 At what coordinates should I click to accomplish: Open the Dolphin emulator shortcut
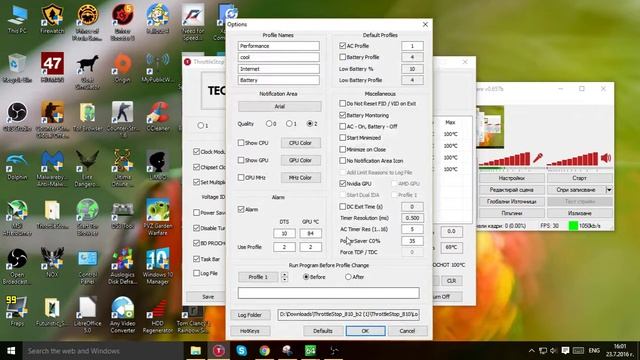[17, 165]
